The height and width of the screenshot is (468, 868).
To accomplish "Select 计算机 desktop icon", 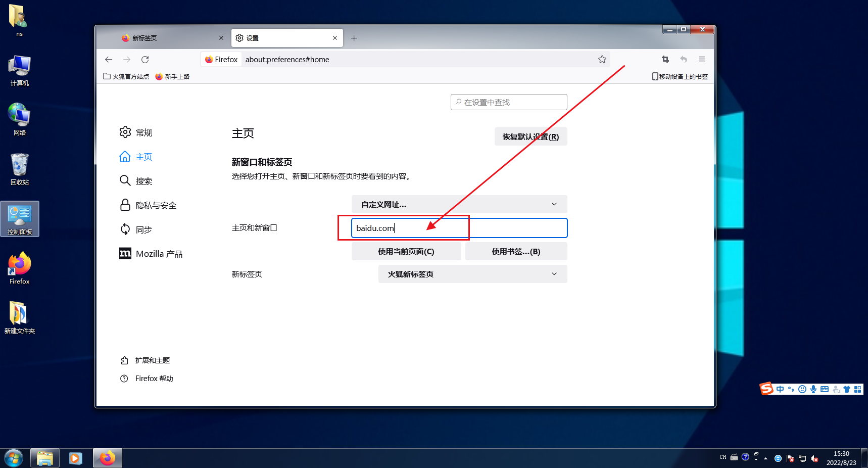I will (19, 70).
